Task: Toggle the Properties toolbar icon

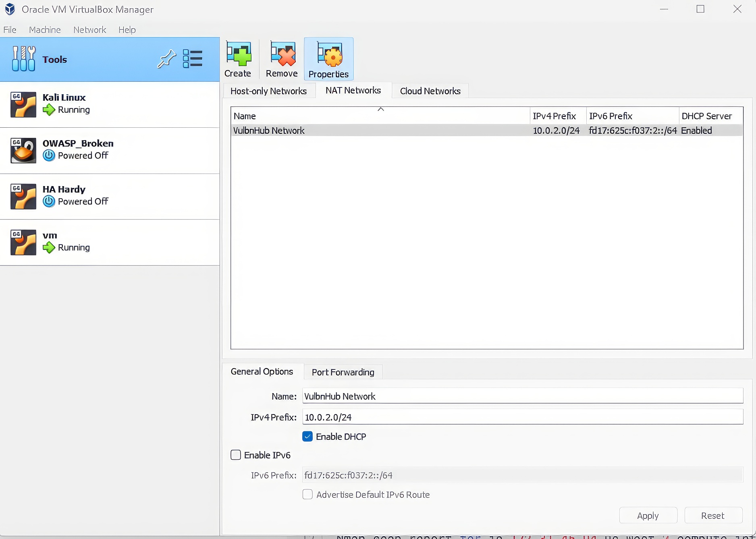Action: pos(329,59)
